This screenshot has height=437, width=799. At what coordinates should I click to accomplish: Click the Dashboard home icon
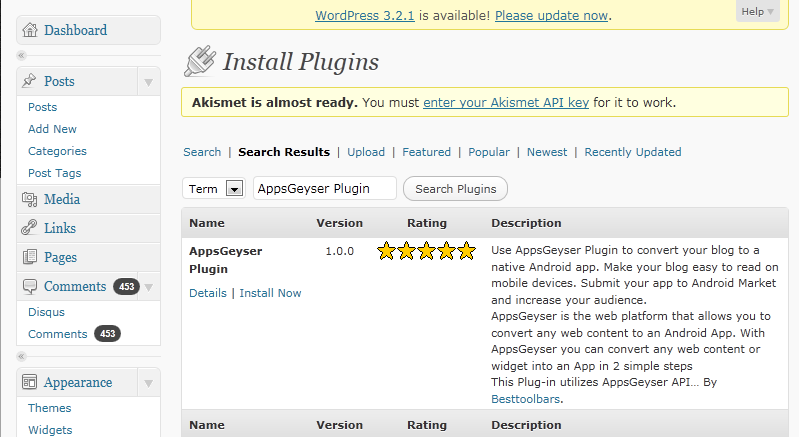30,30
